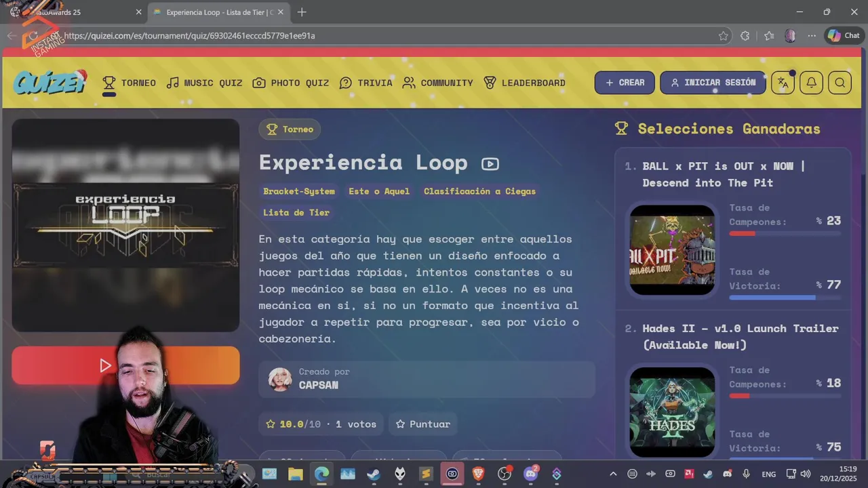Click the CAPSAN creator name

tap(319, 385)
